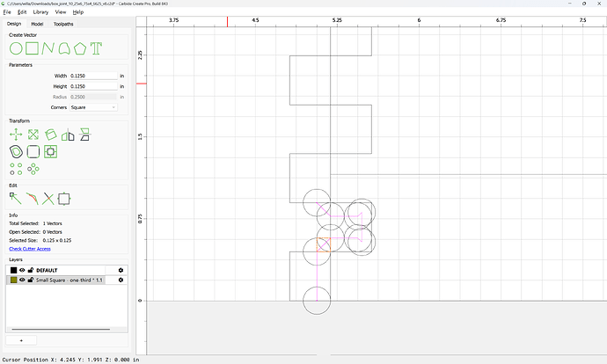Open settings gear for Small Square layer
Screen dimensions: 607x364
(x=121, y=280)
